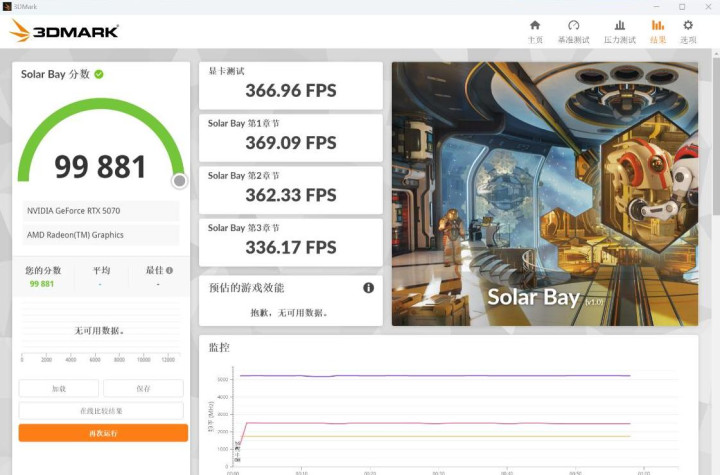Select the Results (结果) tab
Viewport: 720px width, 475px height.
658,32
